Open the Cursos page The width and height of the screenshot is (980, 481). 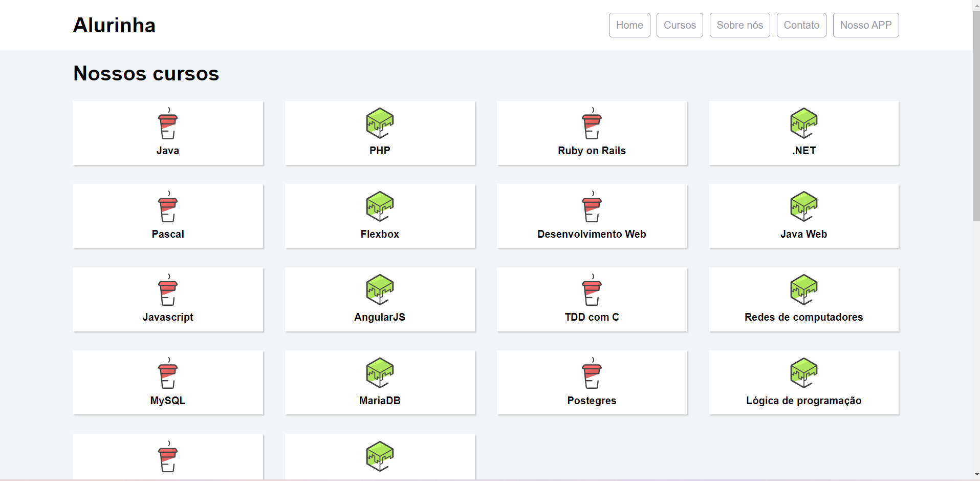679,25
